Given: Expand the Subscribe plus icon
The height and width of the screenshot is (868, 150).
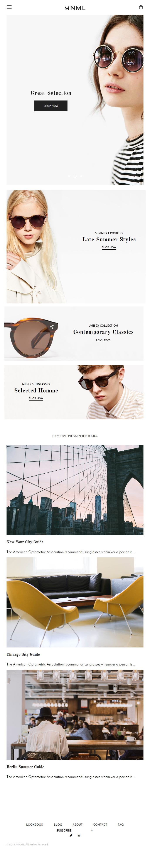Looking at the screenshot, I should [x=92, y=830].
